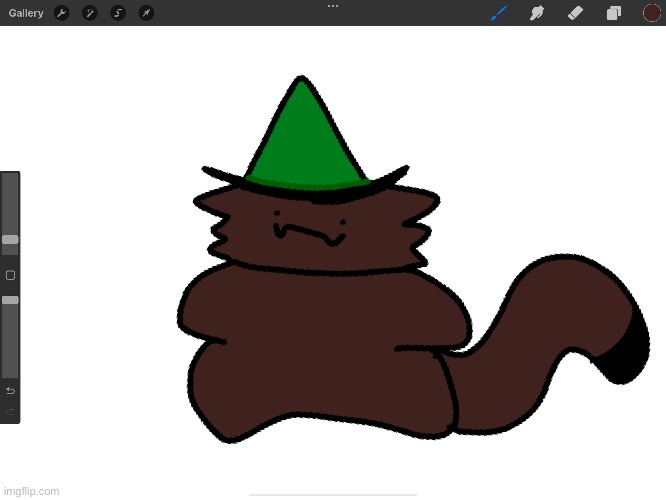Screen dimensions: 666x500
Task: Return to the Gallery
Action: pos(26,13)
